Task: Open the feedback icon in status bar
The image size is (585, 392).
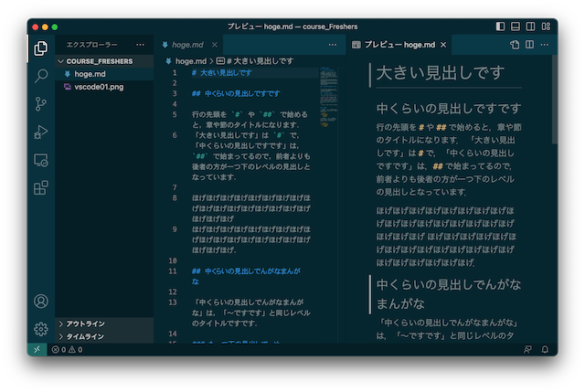Action: (527, 349)
